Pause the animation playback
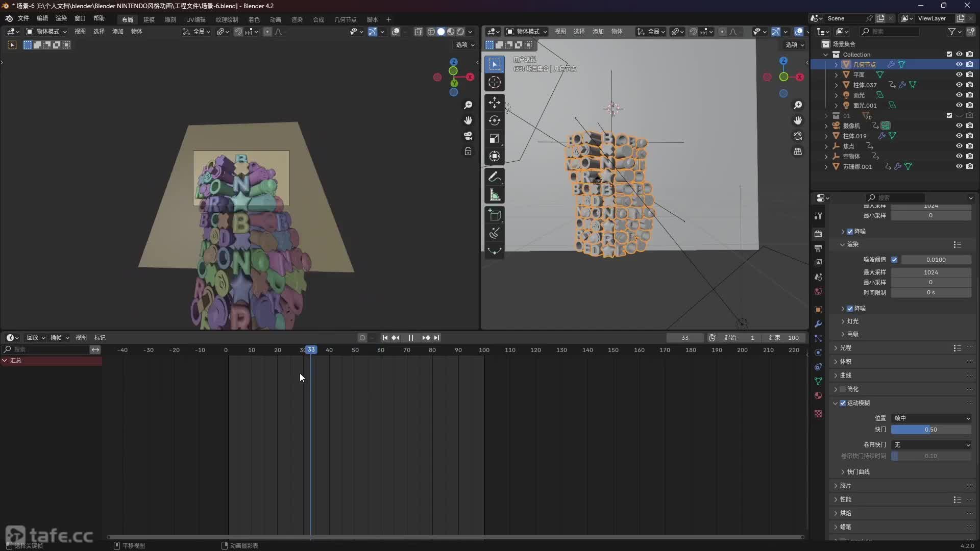 410,338
